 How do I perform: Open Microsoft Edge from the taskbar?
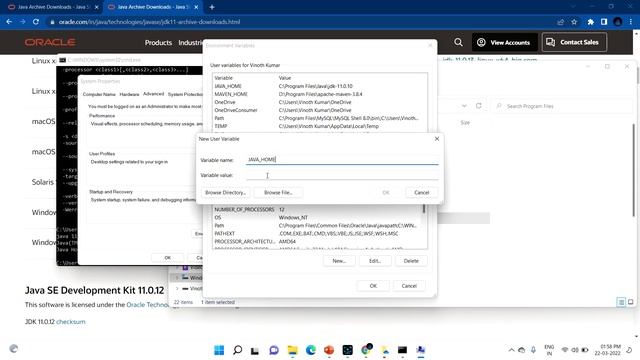(x=311, y=350)
